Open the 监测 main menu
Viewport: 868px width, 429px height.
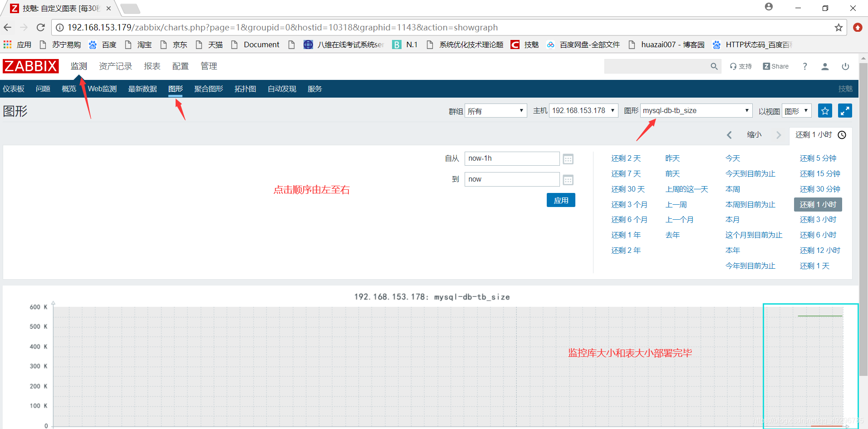79,66
